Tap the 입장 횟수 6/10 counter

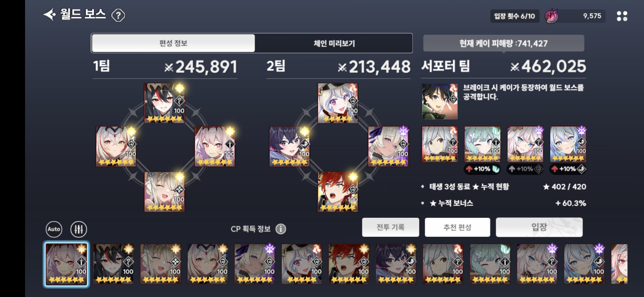[x=515, y=16]
